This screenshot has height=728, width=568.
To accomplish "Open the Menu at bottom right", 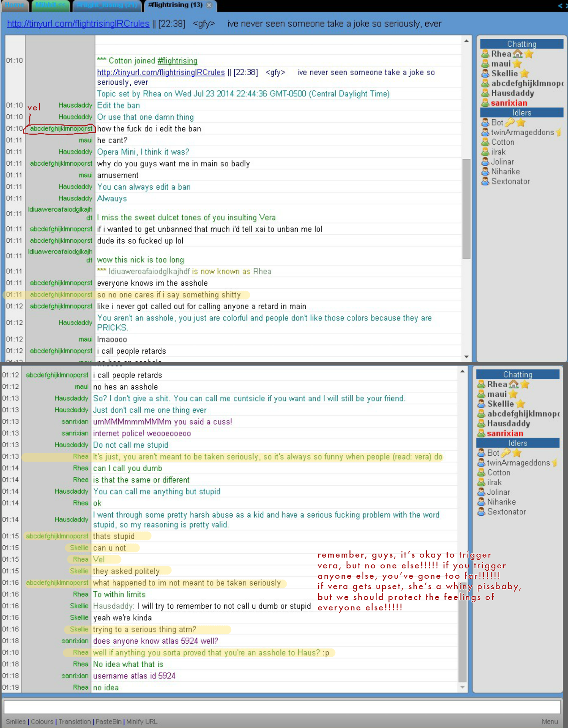I will pyautogui.click(x=550, y=722).
